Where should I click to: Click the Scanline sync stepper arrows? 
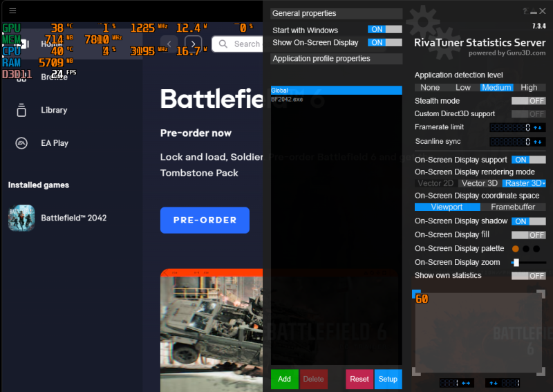tap(538, 142)
